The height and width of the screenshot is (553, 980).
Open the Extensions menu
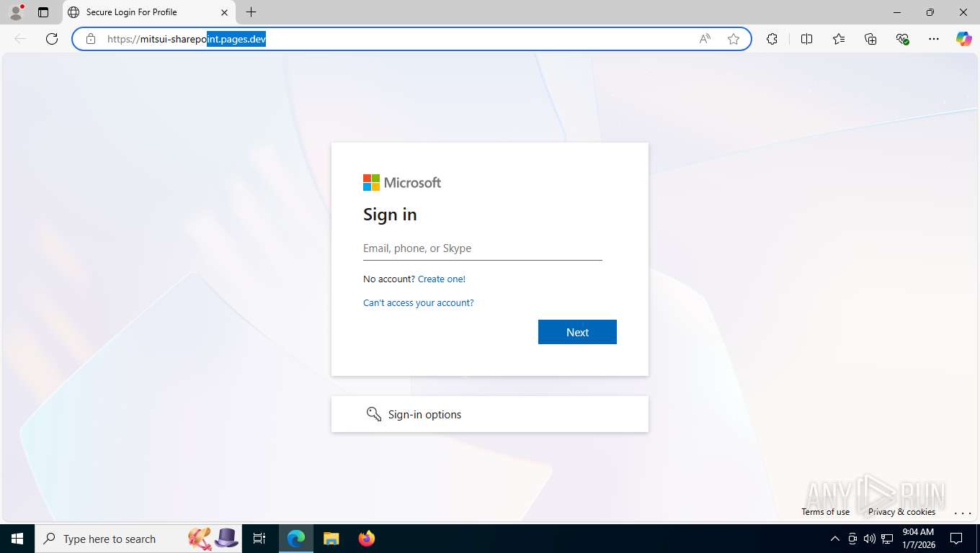tap(772, 39)
